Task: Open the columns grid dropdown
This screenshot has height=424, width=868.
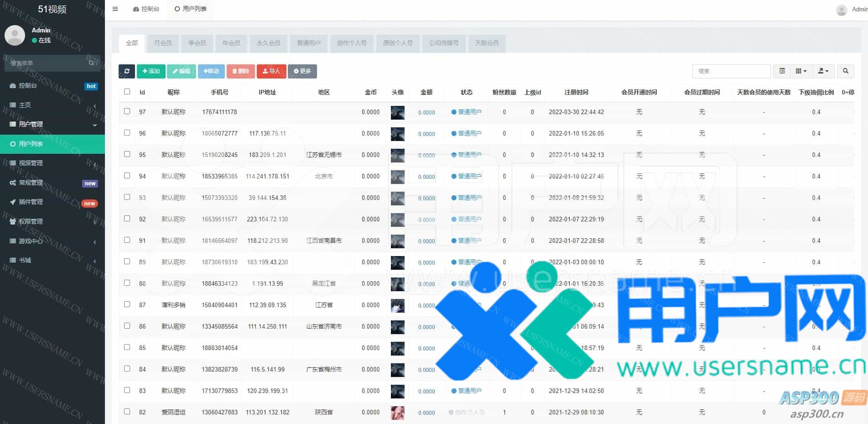Action: coord(801,71)
